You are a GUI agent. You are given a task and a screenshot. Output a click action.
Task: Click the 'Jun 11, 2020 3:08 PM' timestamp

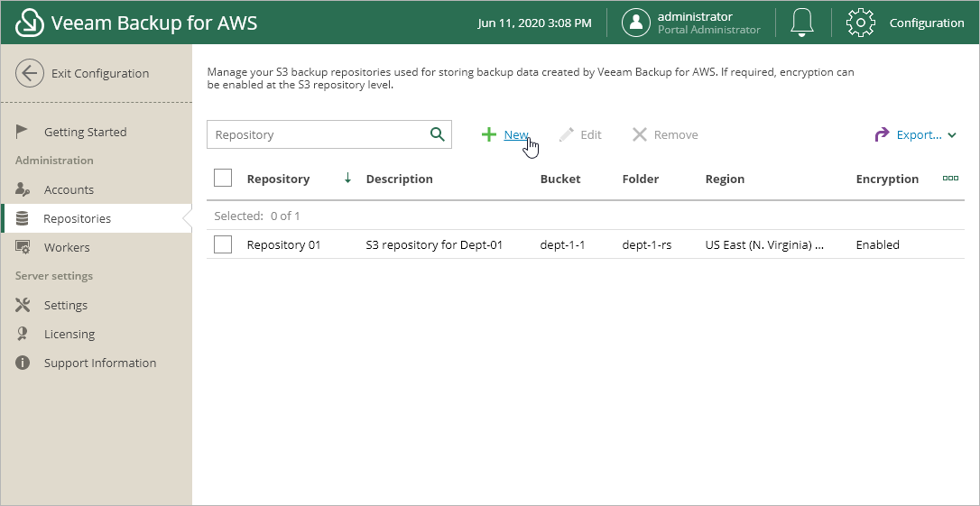pyautogui.click(x=534, y=23)
